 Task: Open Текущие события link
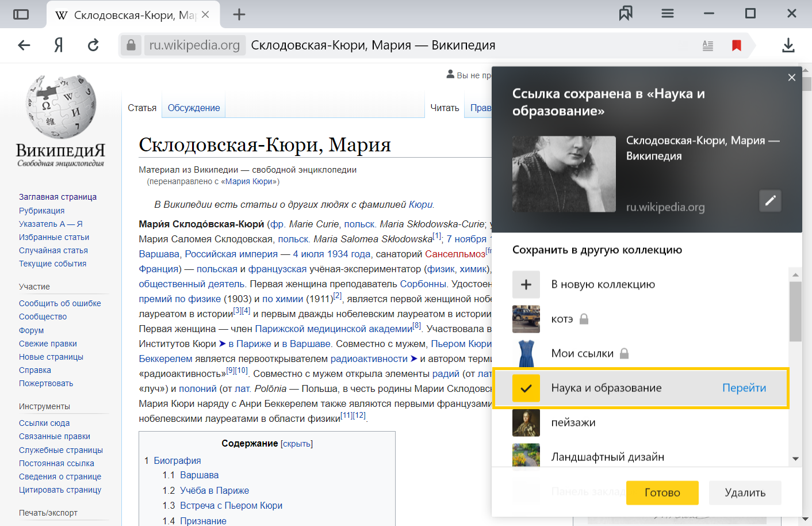(52, 264)
